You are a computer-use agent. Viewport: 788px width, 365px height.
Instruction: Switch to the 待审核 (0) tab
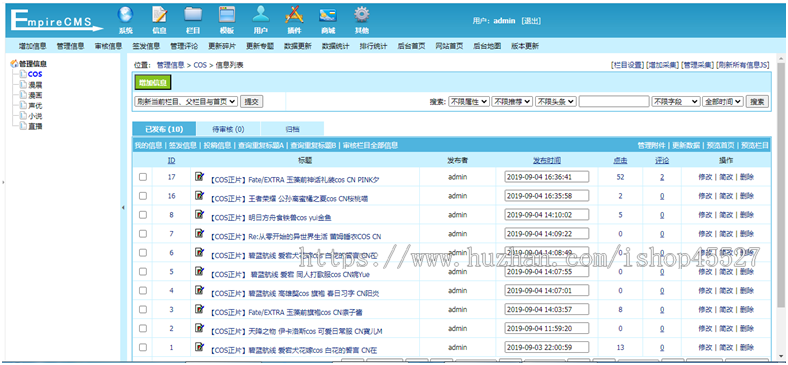pyautogui.click(x=228, y=129)
